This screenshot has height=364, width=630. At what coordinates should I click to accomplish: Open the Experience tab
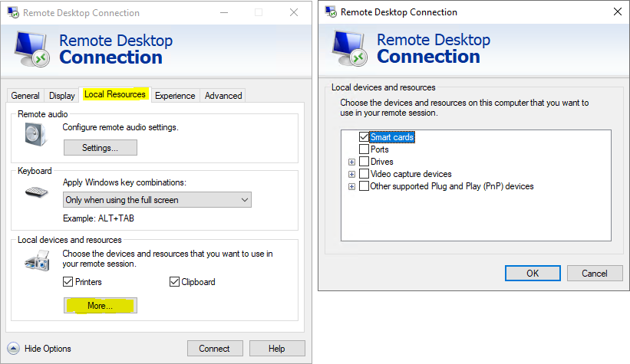[x=175, y=96]
